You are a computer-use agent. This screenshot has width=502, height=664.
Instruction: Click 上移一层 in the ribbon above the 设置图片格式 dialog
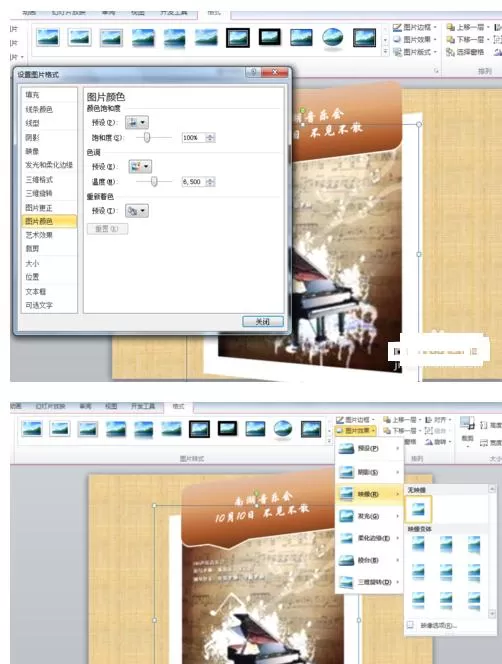click(468, 28)
